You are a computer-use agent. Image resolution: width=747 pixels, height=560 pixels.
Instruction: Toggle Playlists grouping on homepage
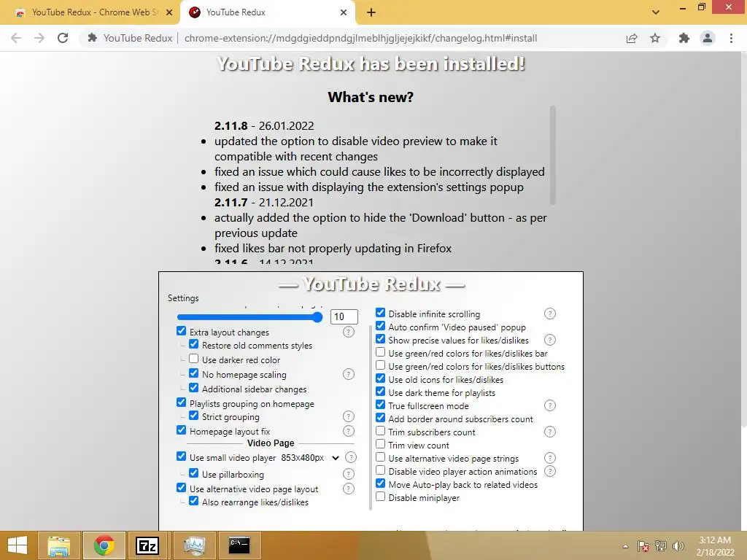point(181,402)
